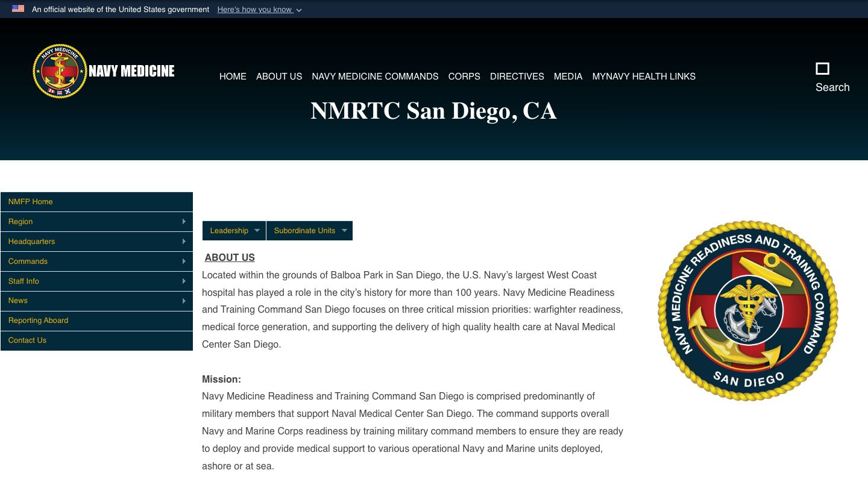
Task: Select the MEDIA navigation item
Action: click(568, 77)
